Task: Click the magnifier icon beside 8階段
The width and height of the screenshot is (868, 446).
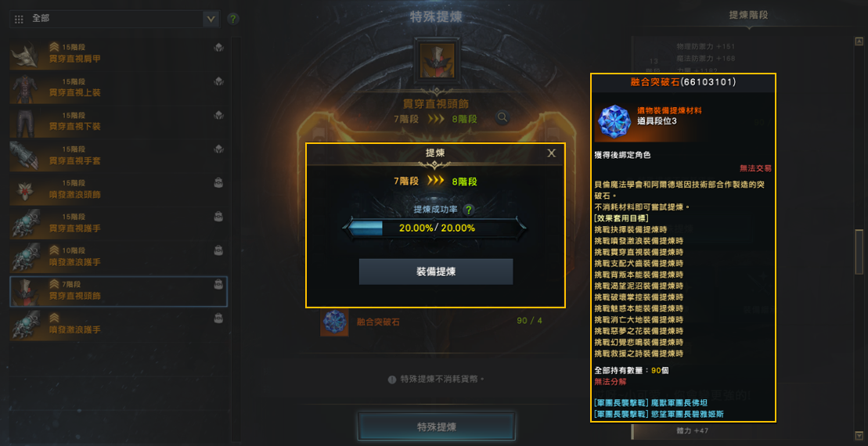Action: pos(502,117)
